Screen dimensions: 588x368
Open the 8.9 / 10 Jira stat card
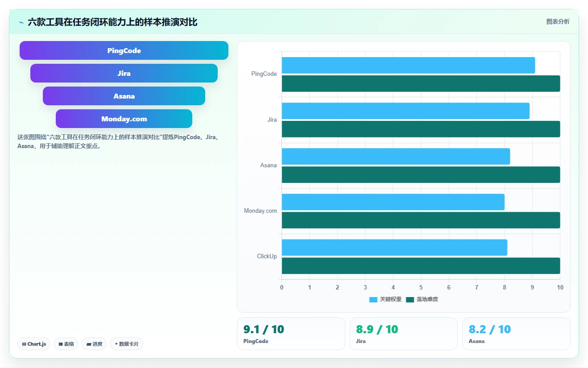(404, 334)
